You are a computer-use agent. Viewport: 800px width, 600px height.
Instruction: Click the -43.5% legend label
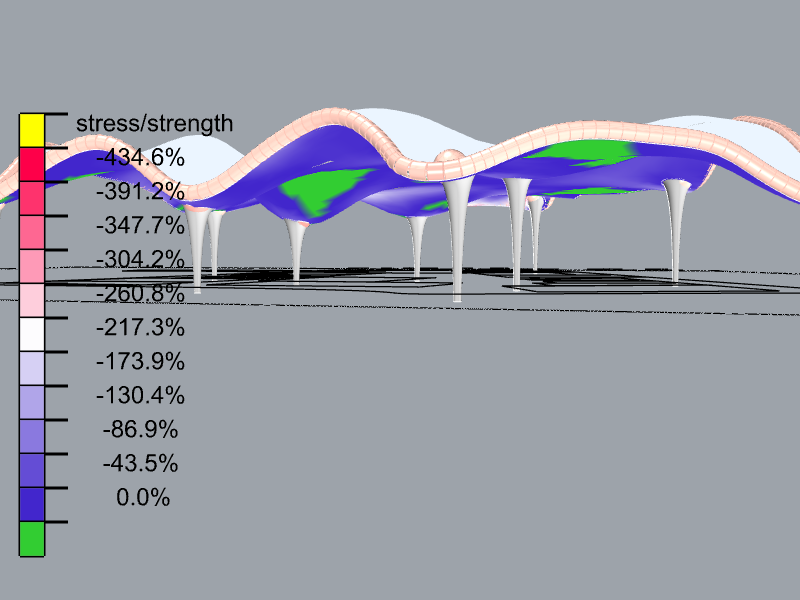(x=140, y=463)
